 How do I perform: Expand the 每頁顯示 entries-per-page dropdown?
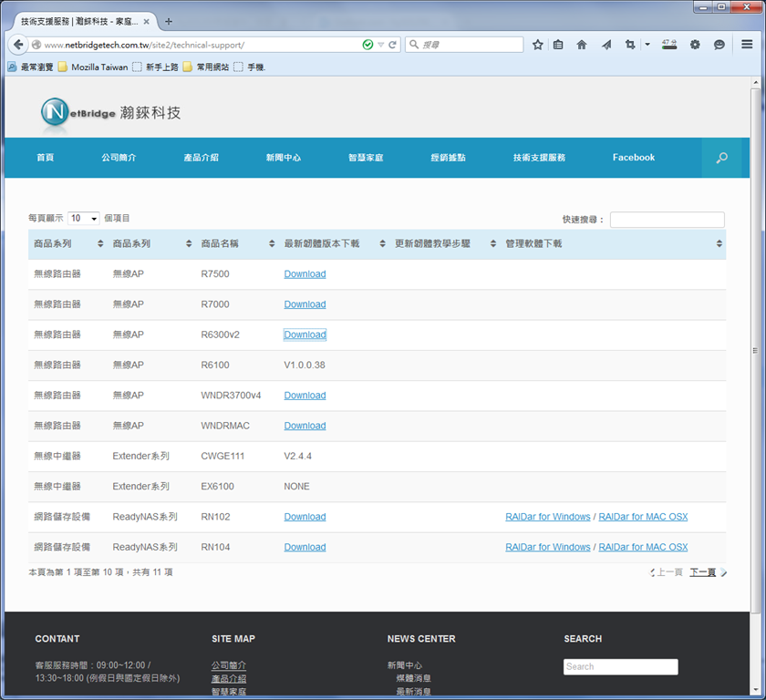84,218
